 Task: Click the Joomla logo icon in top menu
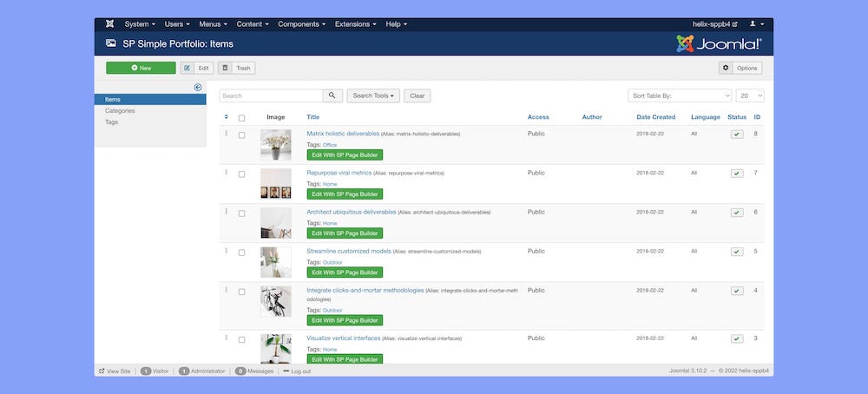click(x=109, y=24)
